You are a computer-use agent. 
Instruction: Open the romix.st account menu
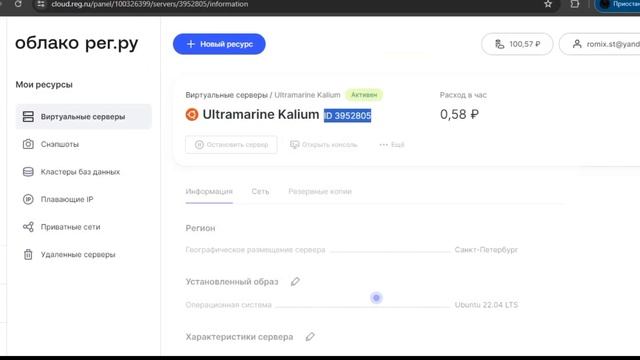[600, 44]
